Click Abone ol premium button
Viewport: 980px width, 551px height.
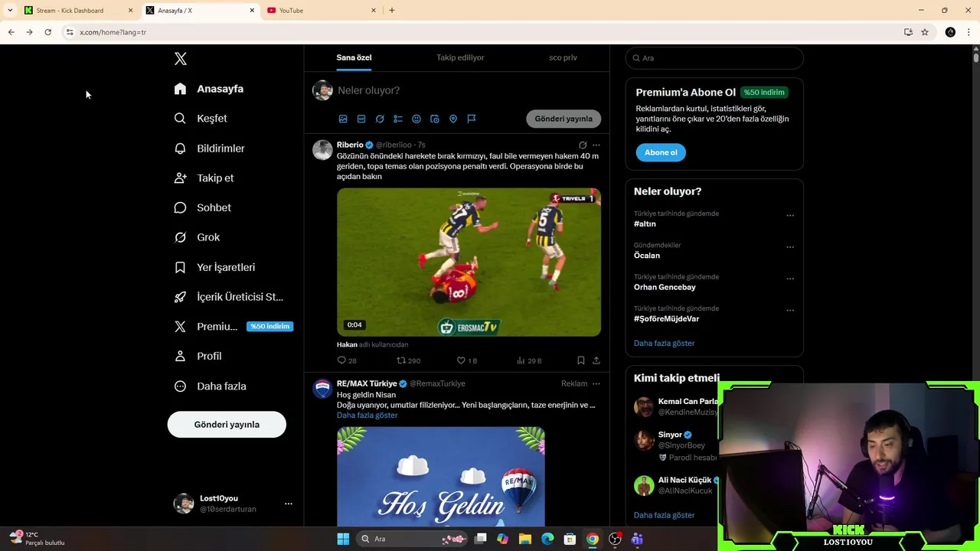point(661,152)
